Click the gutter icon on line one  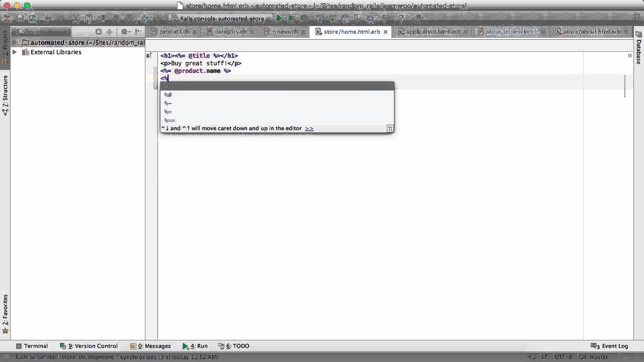149,55
